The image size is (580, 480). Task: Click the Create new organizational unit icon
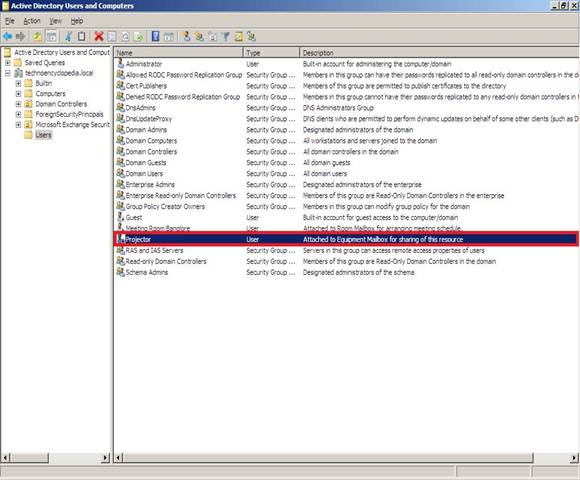pyautogui.click(x=212, y=36)
